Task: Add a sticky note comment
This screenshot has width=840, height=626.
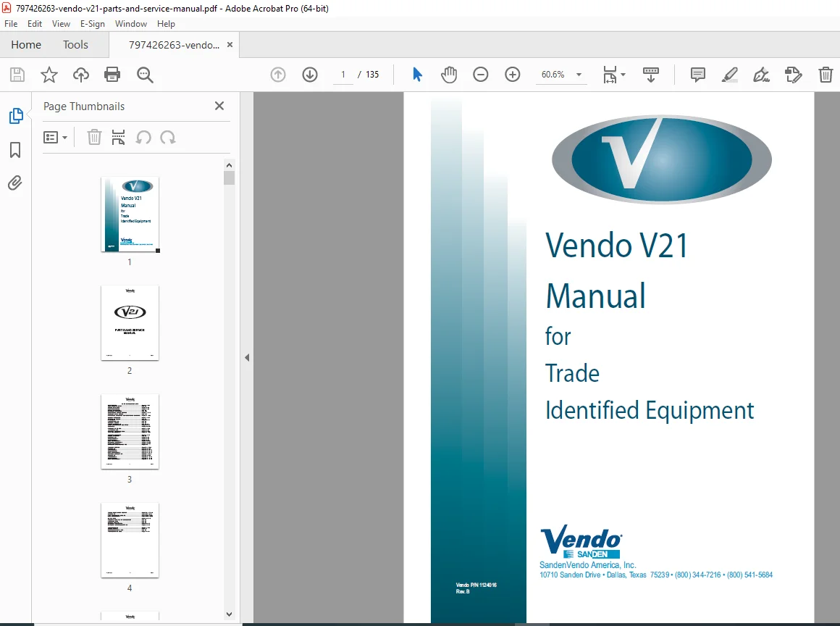Action: click(x=697, y=75)
